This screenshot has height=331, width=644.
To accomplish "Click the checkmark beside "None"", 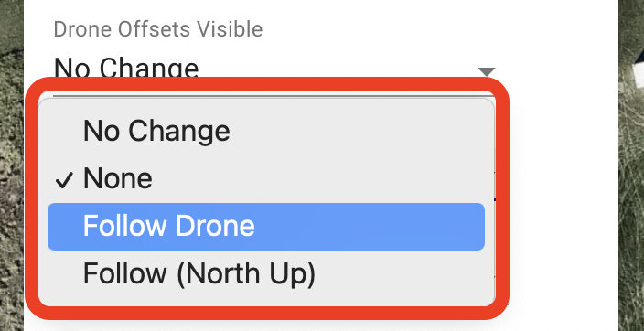I will tap(64, 180).
